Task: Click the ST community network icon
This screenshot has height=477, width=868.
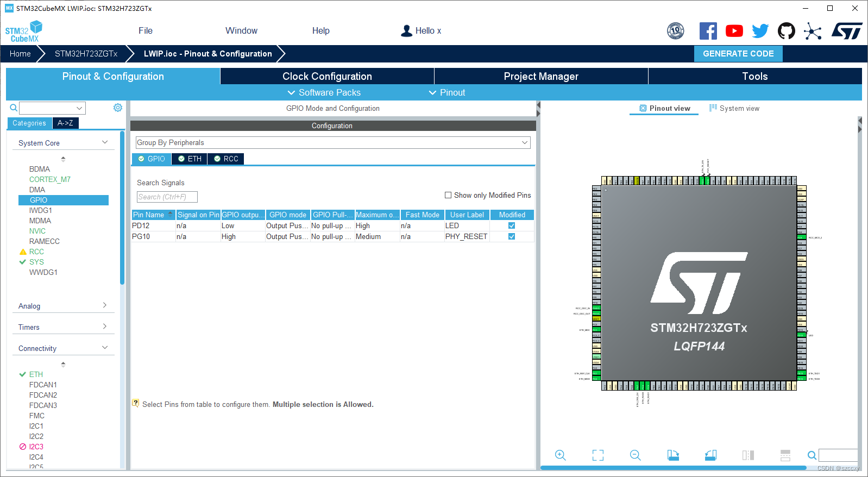Action: click(x=813, y=31)
